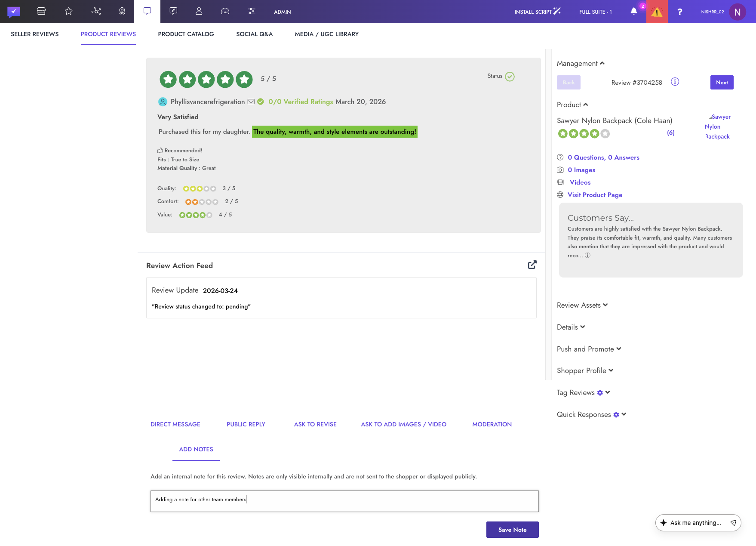
Task: Click the review info icon beside Review #3704258
Action: [x=675, y=82]
